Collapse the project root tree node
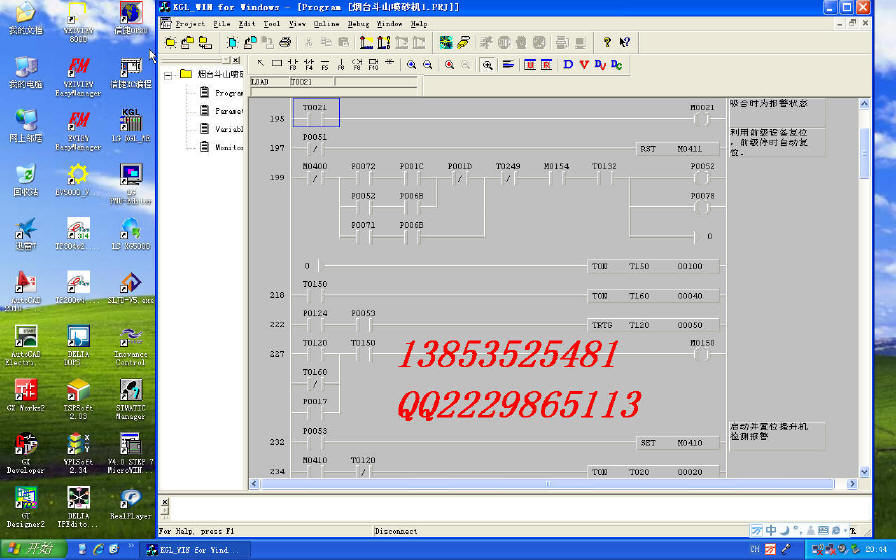This screenshot has width=896, height=560. 170,74
